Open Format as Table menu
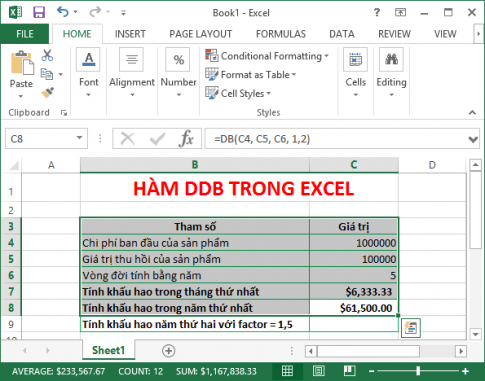 [251, 74]
